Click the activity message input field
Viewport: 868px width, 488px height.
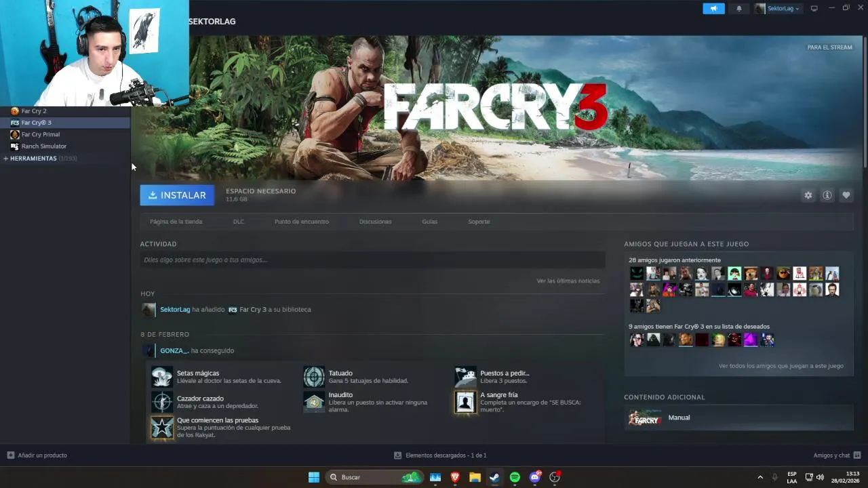pos(372,260)
